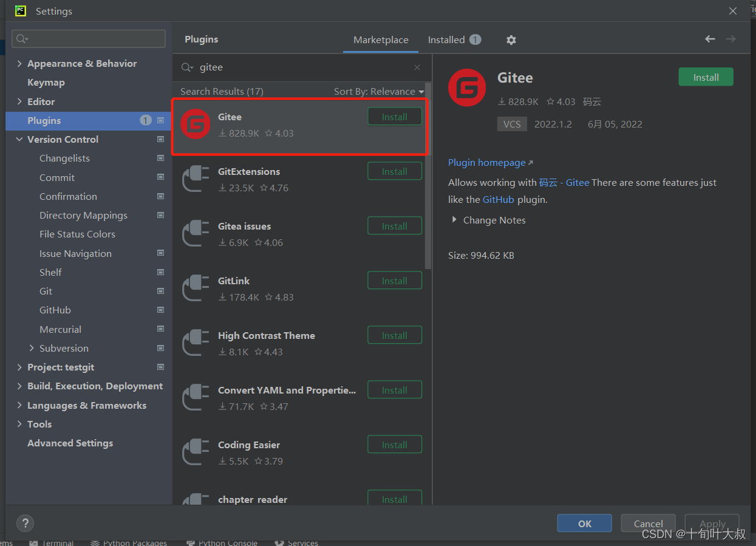The width and height of the screenshot is (756, 546).
Task: Clear the gitee search with the X icon
Action: (x=417, y=67)
